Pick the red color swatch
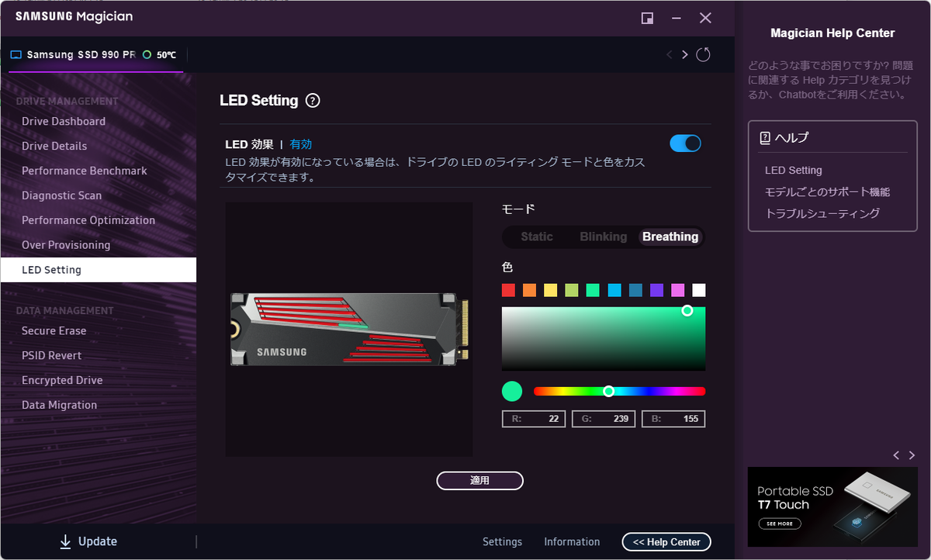Screen dimensions: 931x560 (x=508, y=290)
